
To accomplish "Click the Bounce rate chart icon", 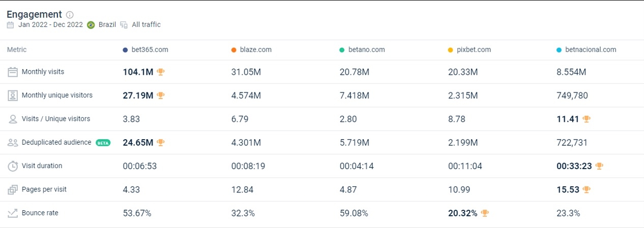I will (x=13, y=213).
